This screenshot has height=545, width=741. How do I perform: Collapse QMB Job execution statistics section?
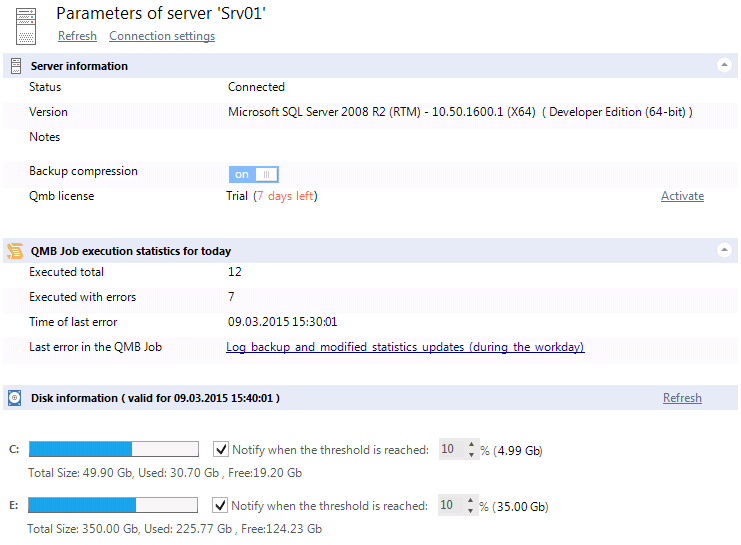[x=724, y=250]
